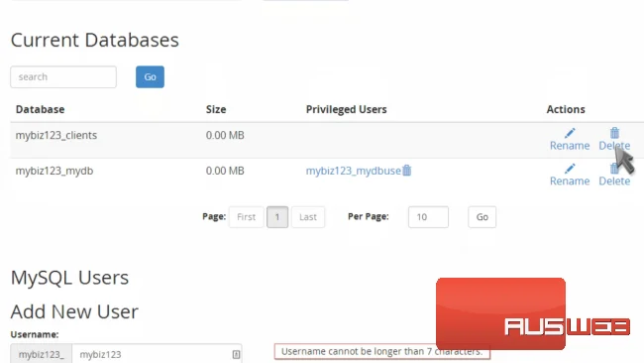644x363 pixels.
Task: Select mybiz123_clients database name
Action: (56, 135)
